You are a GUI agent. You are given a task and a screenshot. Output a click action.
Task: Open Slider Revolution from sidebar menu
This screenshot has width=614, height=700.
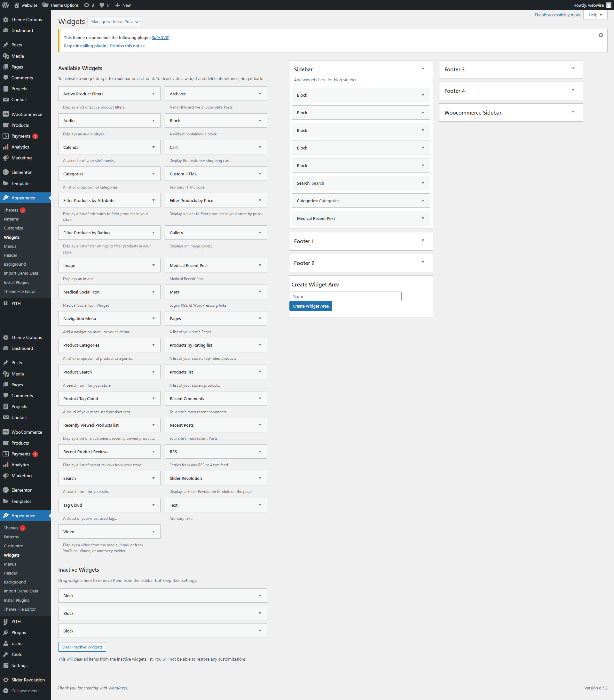(x=28, y=680)
